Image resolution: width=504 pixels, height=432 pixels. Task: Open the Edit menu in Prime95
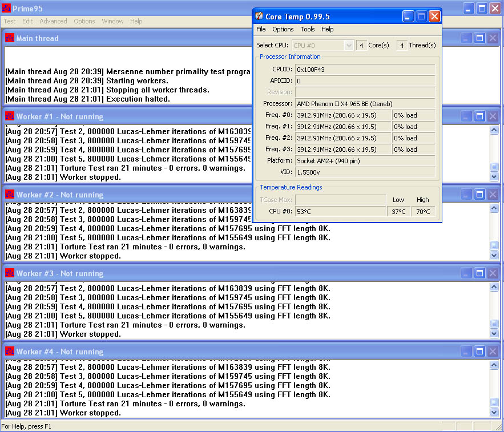27,21
